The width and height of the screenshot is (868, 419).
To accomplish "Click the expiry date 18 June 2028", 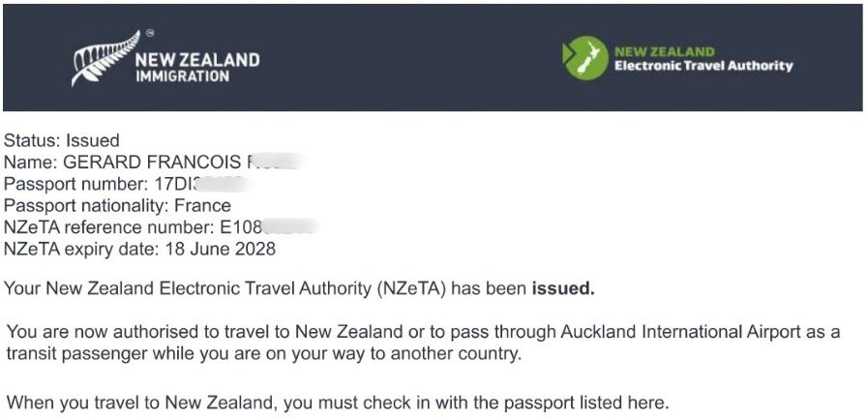I will coord(221,249).
